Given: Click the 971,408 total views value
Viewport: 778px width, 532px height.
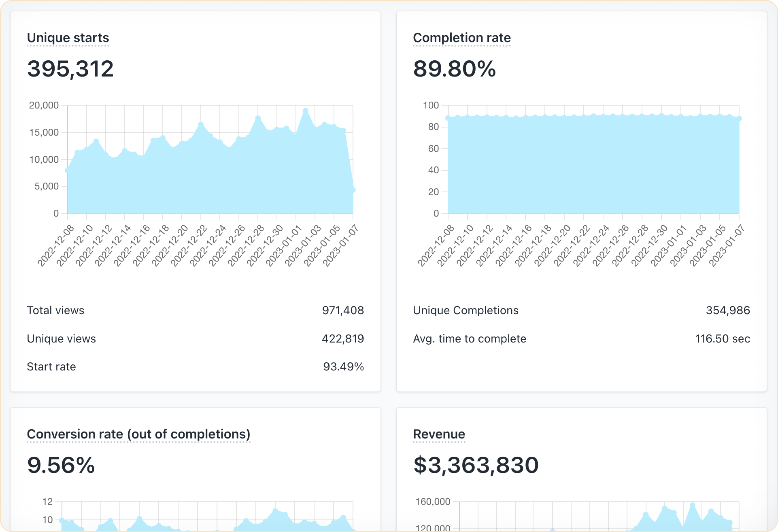Looking at the screenshot, I should pyautogui.click(x=343, y=311).
